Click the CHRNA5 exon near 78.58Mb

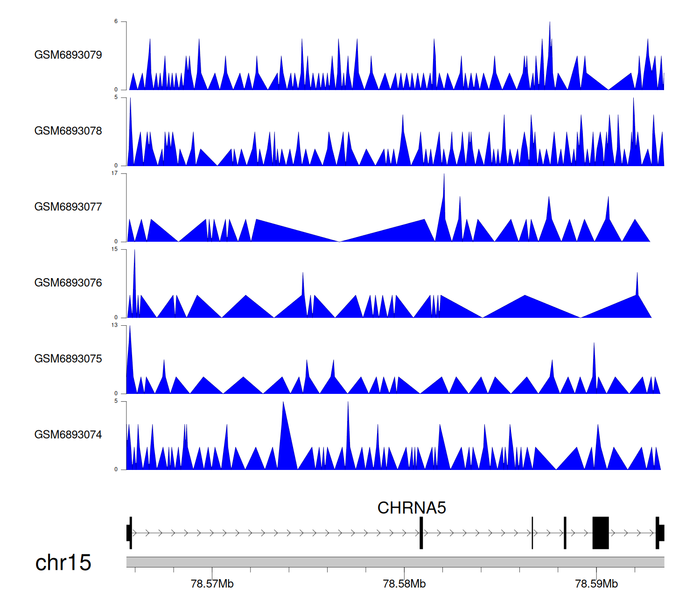click(x=421, y=533)
